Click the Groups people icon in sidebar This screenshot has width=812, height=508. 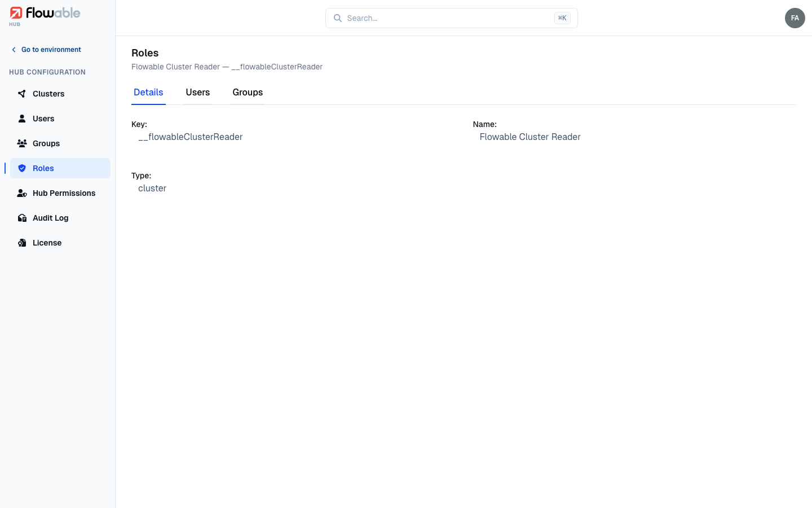click(x=22, y=143)
